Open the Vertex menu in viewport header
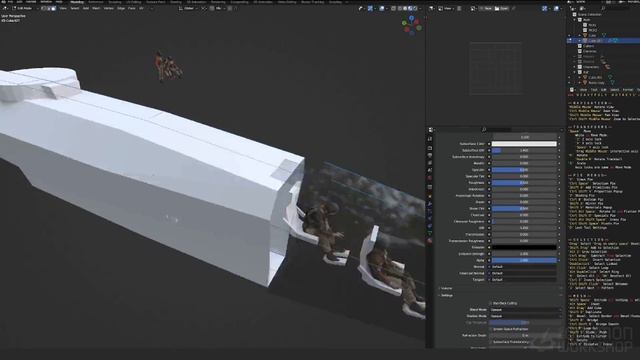640x360 pixels. [109, 8]
